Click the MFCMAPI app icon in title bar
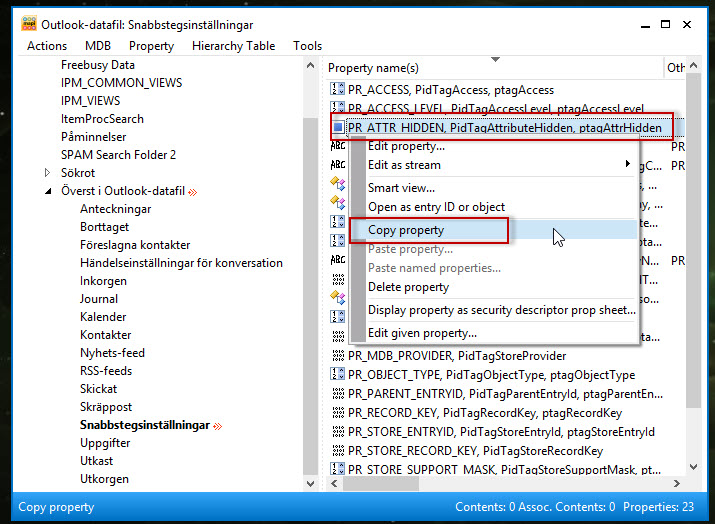 (29, 23)
